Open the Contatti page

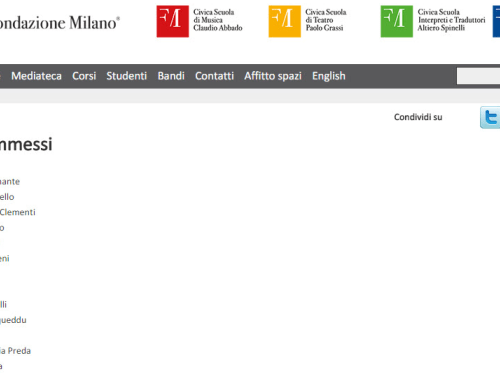tap(214, 76)
